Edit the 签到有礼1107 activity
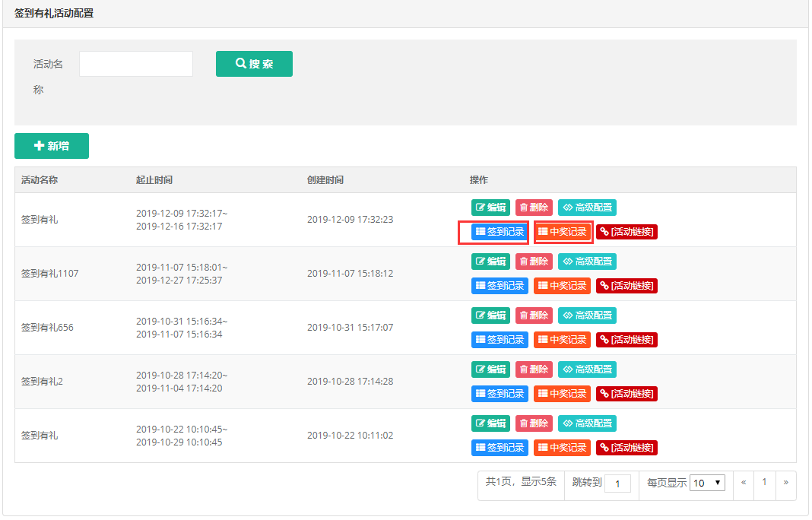The width and height of the screenshot is (812, 520). [490, 261]
